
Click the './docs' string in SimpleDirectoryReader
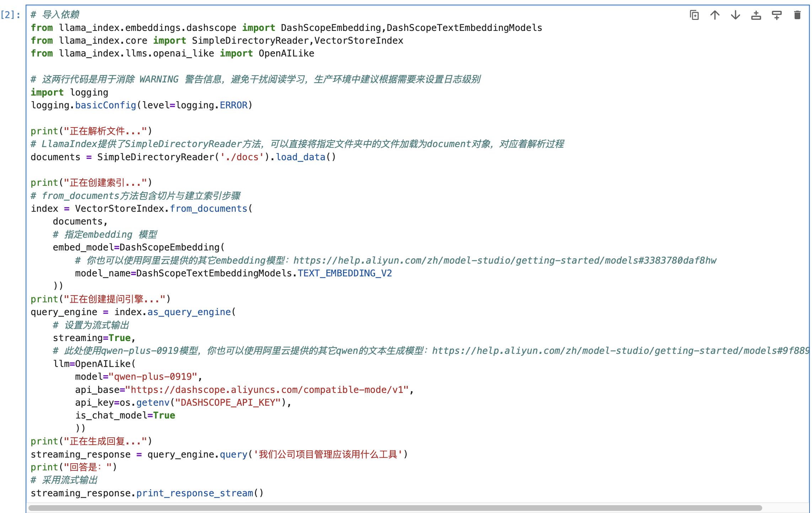point(242,157)
